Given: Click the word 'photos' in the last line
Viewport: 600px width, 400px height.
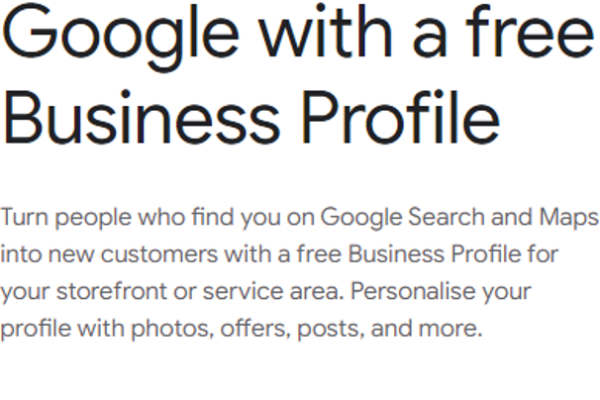Looking at the screenshot, I should coord(172,329).
